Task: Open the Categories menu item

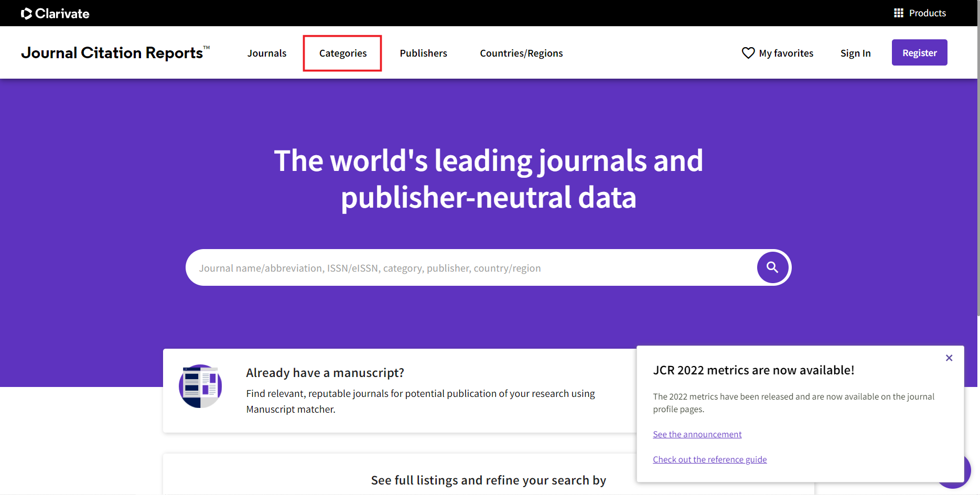Action: tap(343, 53)
